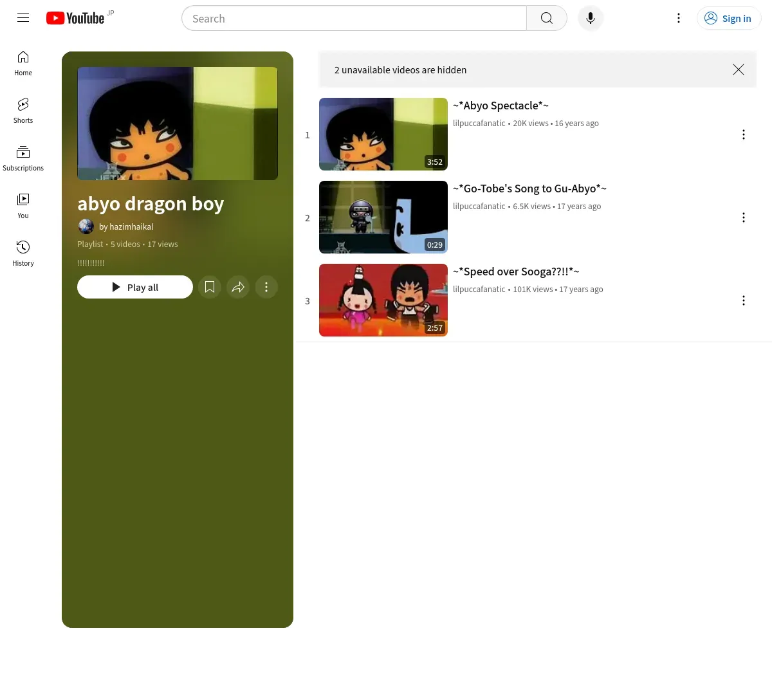Open Speed over Sooga video thumbnail
772x700 pixels.
click(383, 300)
